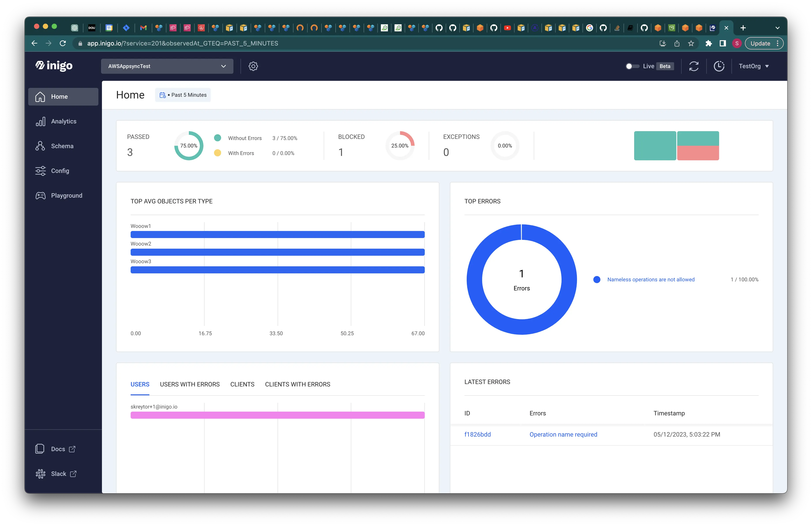Image resolution: width=812 pixels, height=526 pixels.
Task: Click the 1 / 100.00% error value
Action: 744,280
